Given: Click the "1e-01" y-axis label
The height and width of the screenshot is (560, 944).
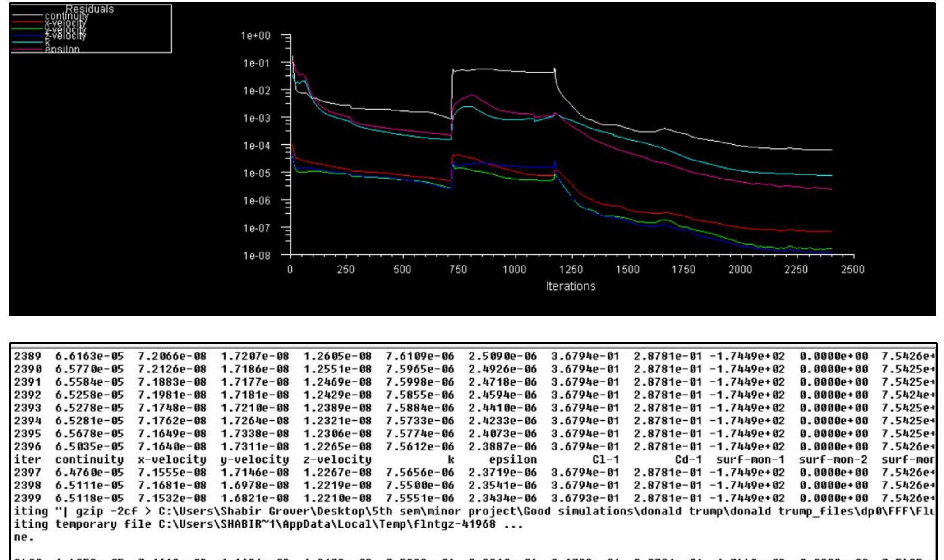Looking at the screenshot, I should pyautogui.click(x=256, y=63).
